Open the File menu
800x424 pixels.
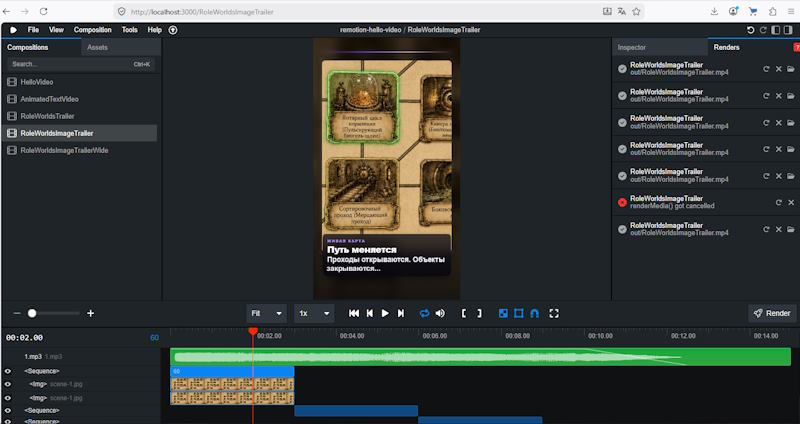click(33, 30)
